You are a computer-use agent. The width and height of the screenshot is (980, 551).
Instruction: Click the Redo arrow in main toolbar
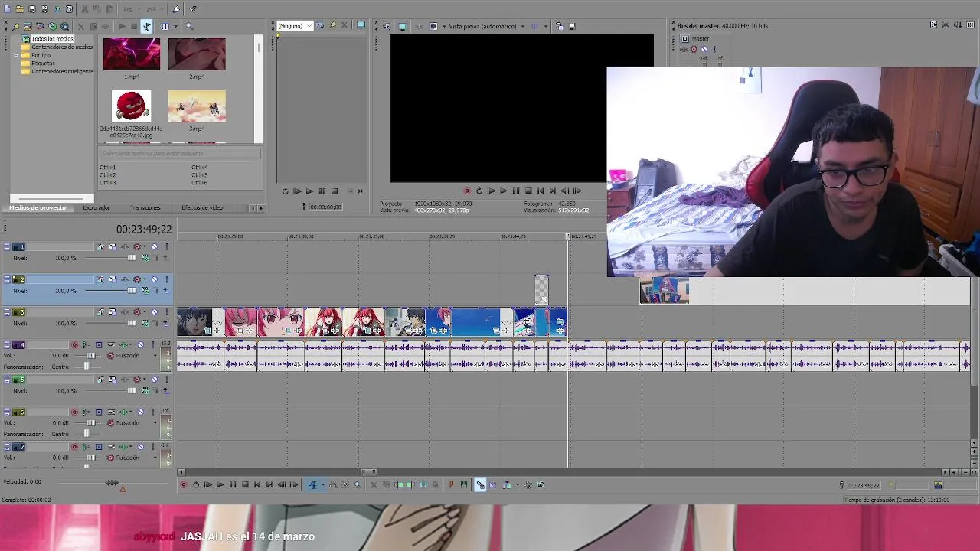150,9
